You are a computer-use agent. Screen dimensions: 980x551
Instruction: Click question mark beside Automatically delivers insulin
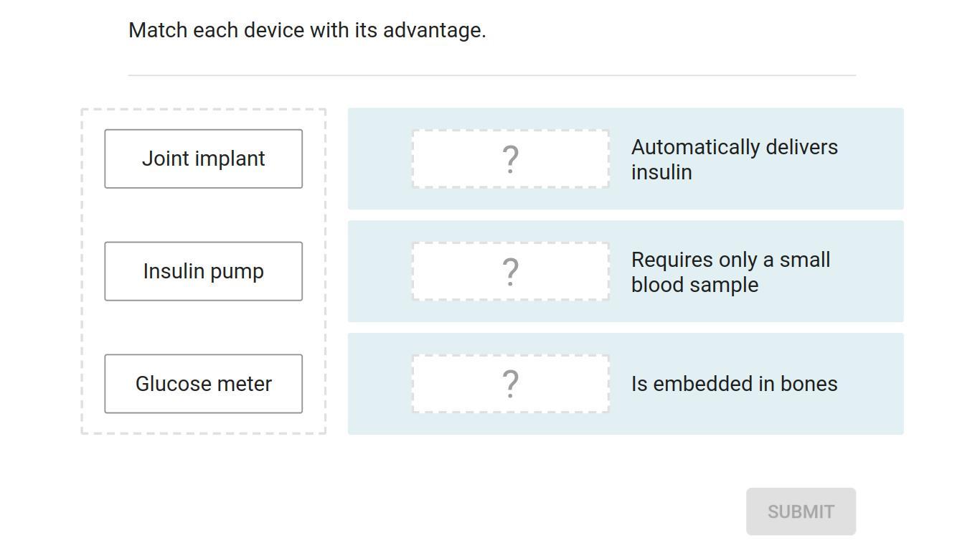[510, 159]
